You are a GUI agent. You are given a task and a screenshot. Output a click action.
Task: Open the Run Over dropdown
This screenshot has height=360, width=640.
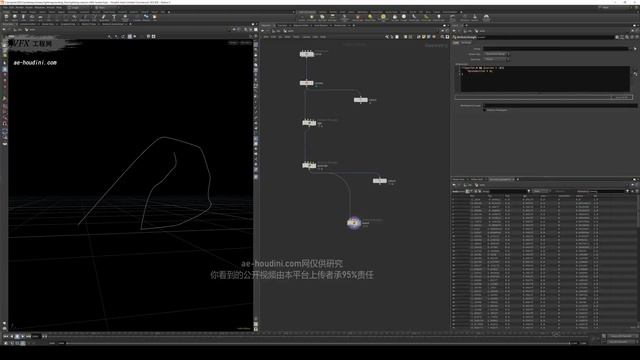(497, 59)
